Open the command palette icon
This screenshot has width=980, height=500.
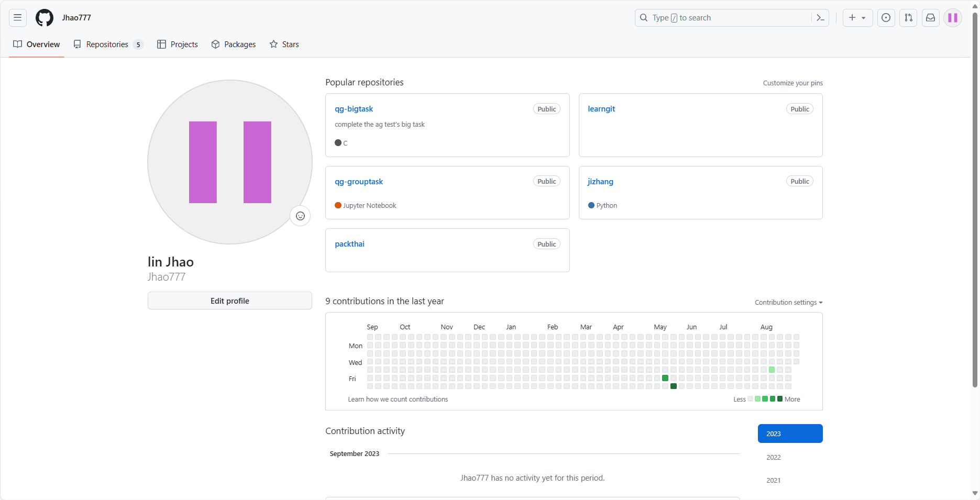coord(820,18)
